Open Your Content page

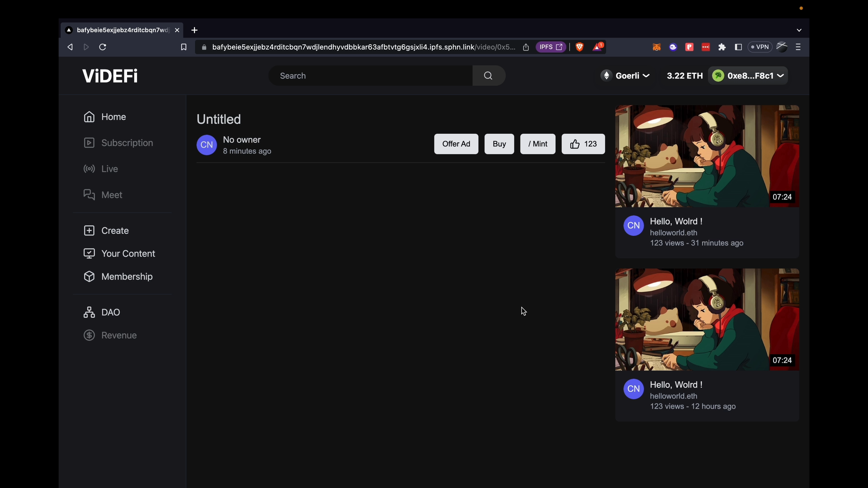click(x=119, y=253)
